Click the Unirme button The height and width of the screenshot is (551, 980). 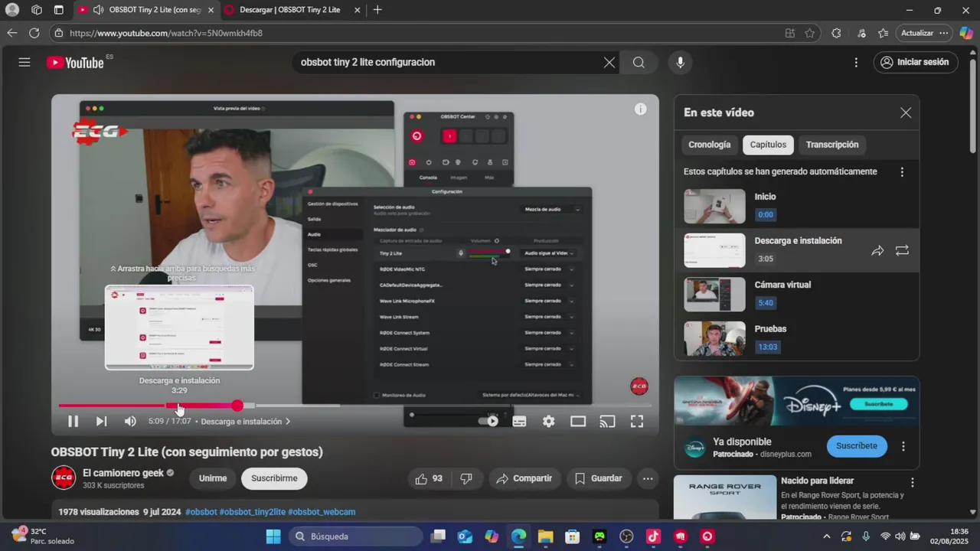(213, 478)
